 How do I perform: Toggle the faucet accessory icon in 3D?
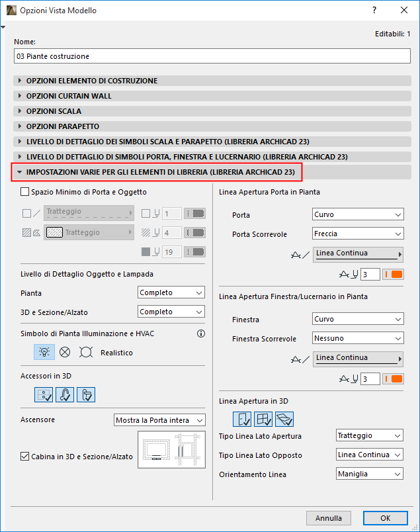pos(65,394)
